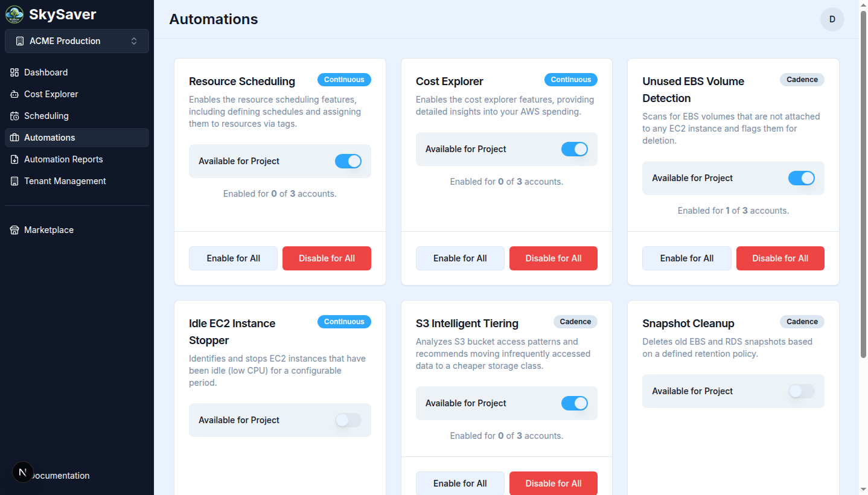
Task: Open the D user avatar menu
Action: click(832, 19)
